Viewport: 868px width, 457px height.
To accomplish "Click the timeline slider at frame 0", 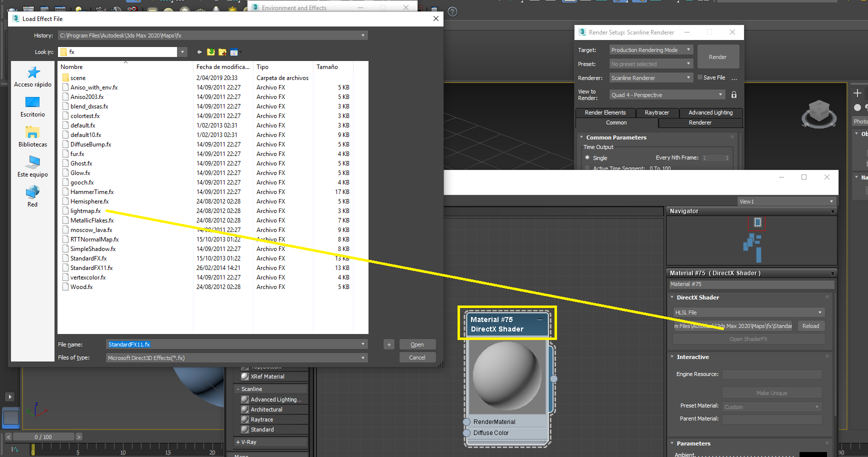I will (43, 436).
